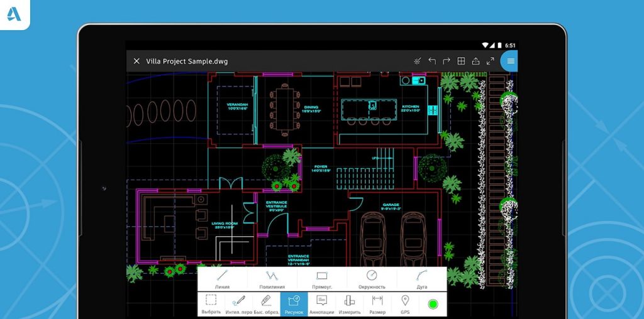
Task: Select the Линия line tool
Action: click(x=222, y=279)
